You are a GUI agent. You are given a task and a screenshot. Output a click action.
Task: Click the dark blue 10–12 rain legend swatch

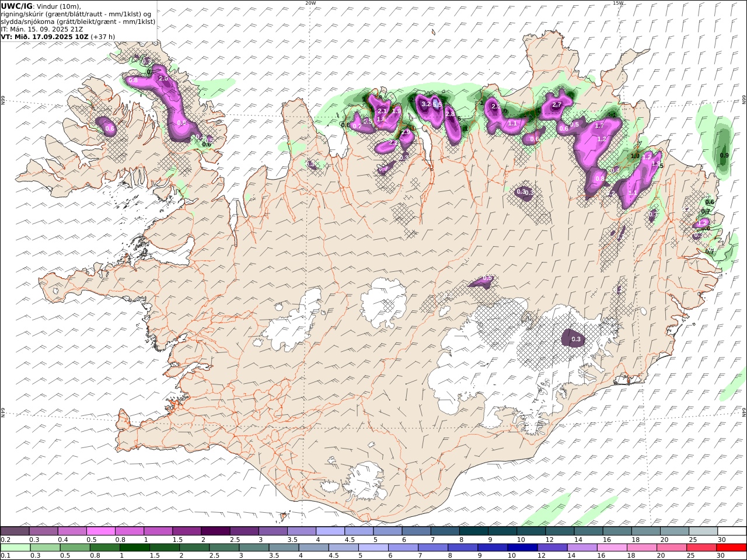point(522,547)
